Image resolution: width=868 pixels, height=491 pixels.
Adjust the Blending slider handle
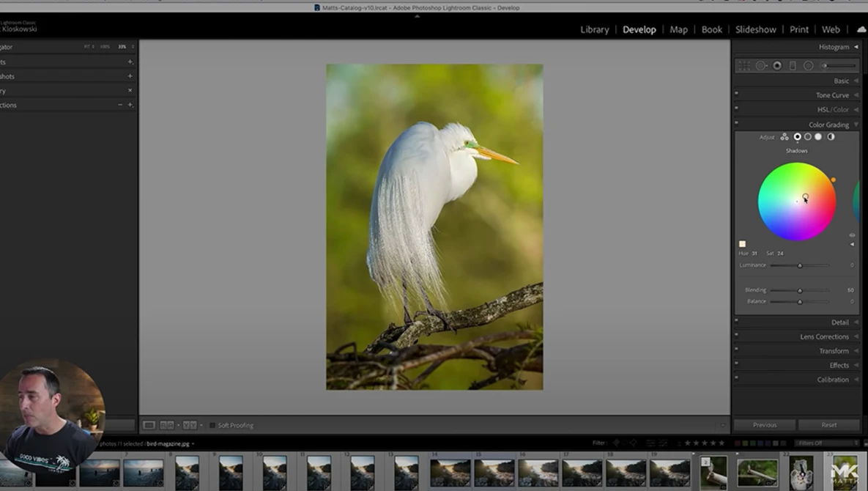pos(800,291)
